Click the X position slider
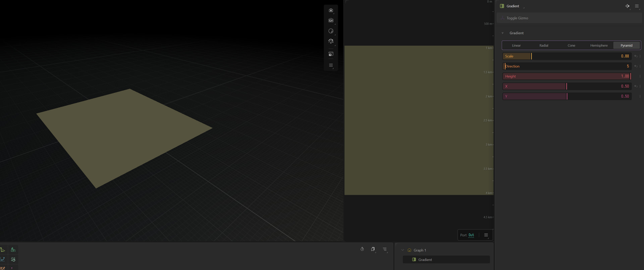Viewport: 644px width, 270px height. click(x=567, y=86)
